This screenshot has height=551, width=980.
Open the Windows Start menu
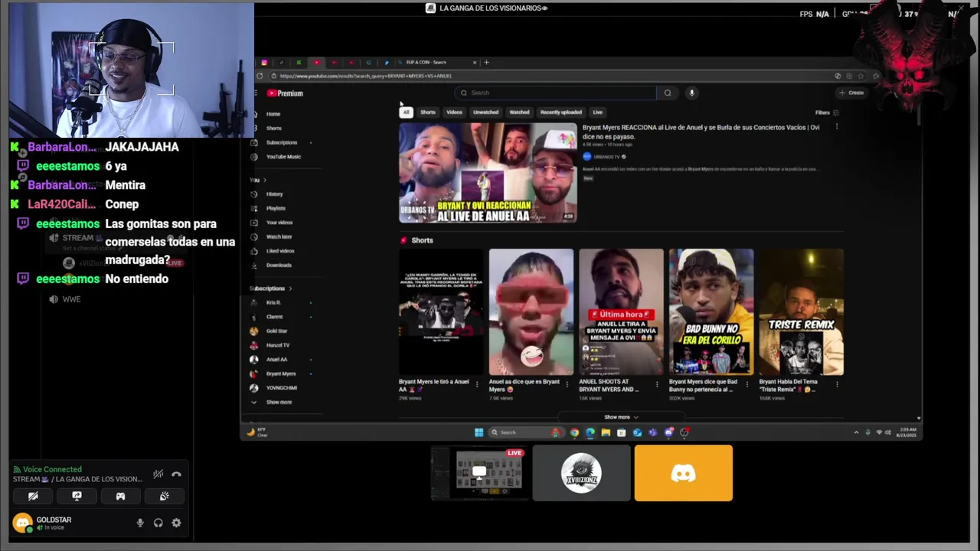(x=479, y=432)
